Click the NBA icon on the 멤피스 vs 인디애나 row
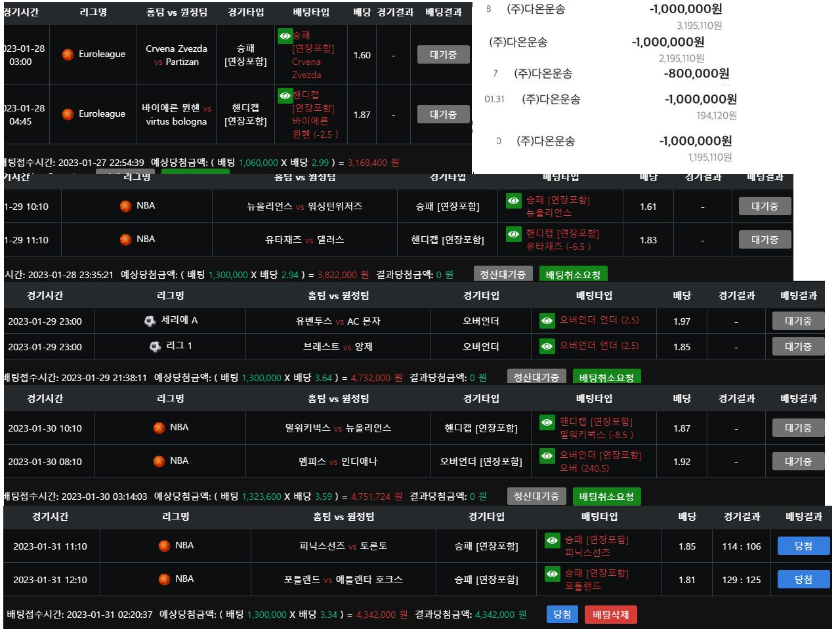840x631 pixels. 159,461
